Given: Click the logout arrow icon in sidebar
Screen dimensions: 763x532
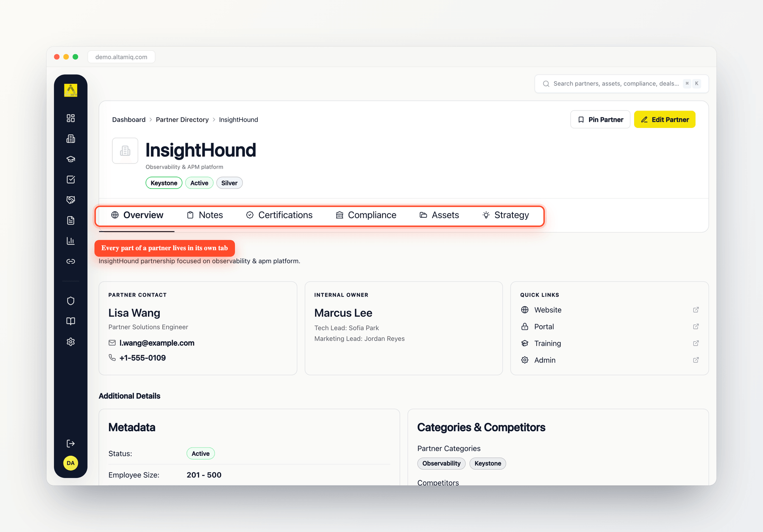Looking at the screenshot, I should coord(71,443).
